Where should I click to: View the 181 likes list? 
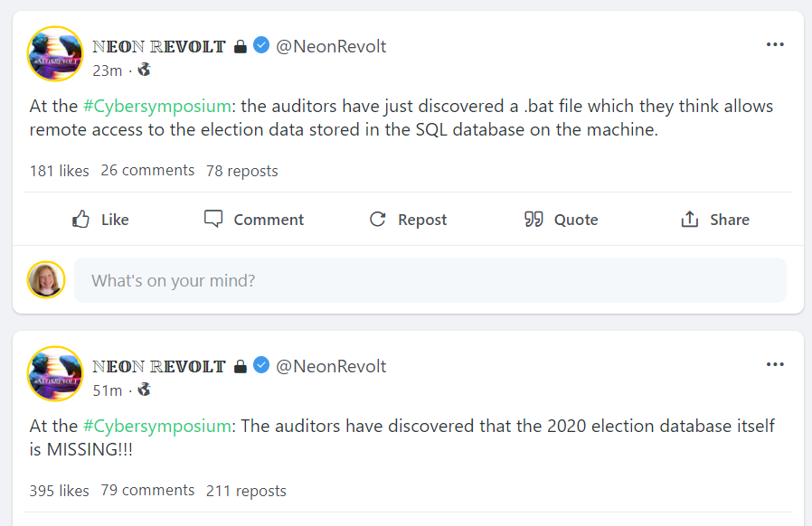(x=60, y=170)
